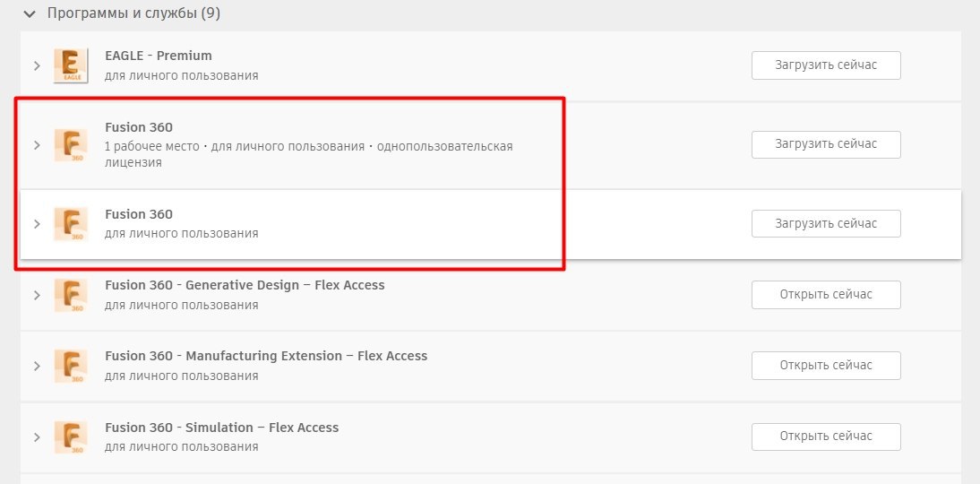
Task: Click 'для личного пользования' under EAGLE - Premium
Action: coord(181,75)
